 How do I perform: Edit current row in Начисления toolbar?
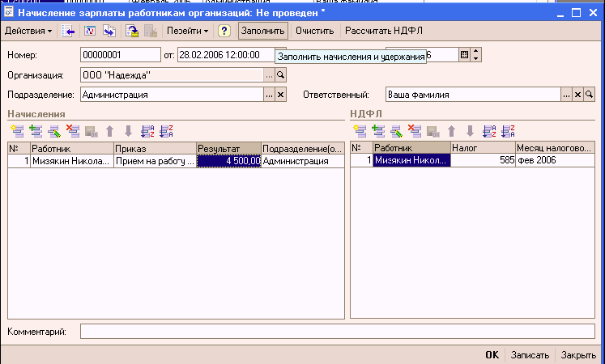click(x=53, y=130)
